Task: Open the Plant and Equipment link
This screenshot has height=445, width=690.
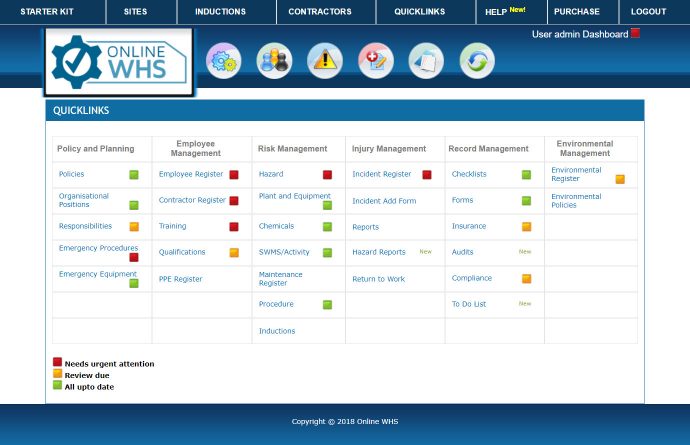Action: pos(295,196)
